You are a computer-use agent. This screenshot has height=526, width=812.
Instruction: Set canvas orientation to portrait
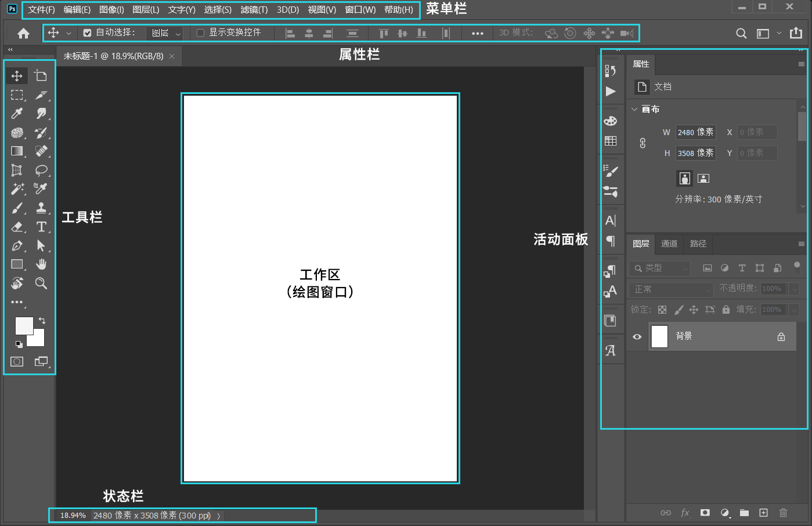click(x=685, y=178)
